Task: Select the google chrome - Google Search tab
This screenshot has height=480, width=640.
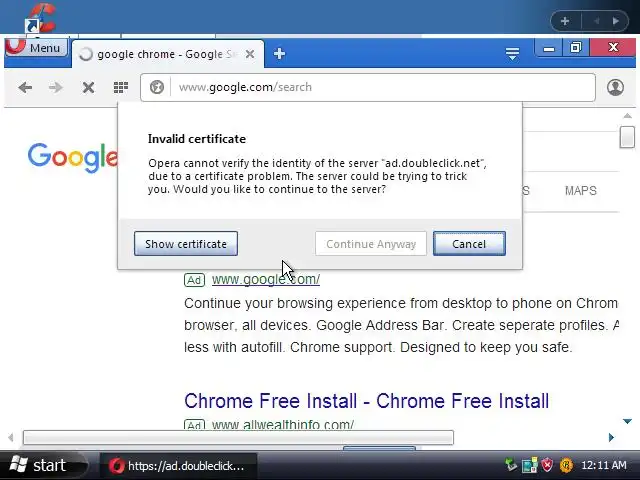Action: click(167, 54)
